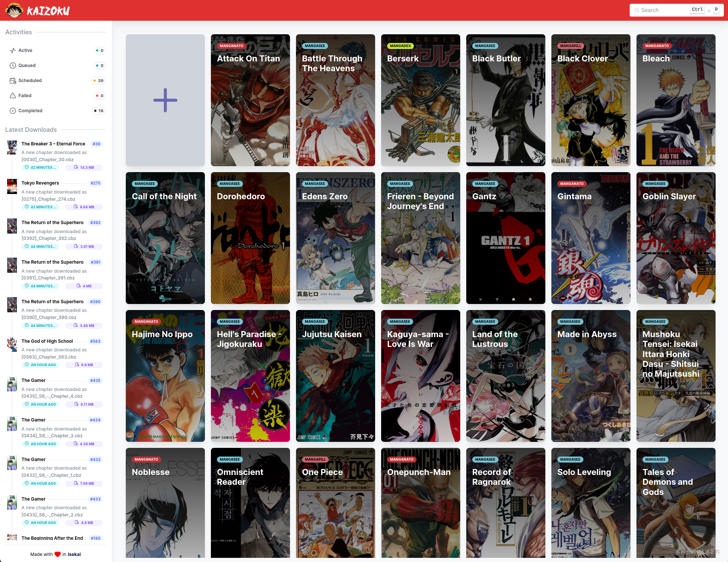728x562 pixels.
Task: Open the Jujutsu Kaisen manga card
Action: pos(335,376)
